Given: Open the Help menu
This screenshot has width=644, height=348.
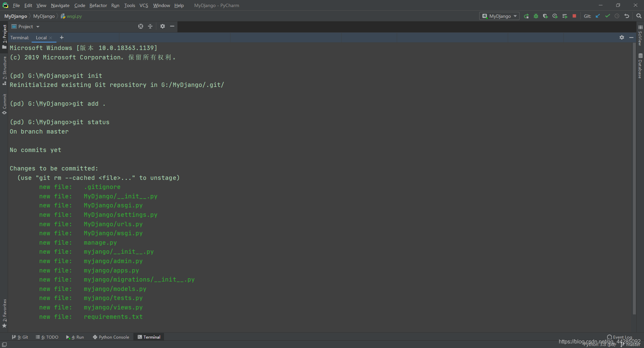Looking at the screenshot, I should (179, 5).
